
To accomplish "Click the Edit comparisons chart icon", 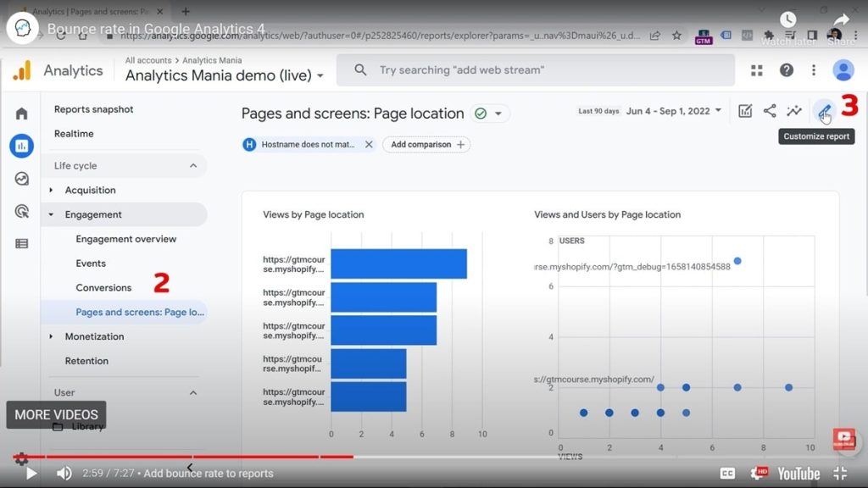I will click(x=745, y=111).
